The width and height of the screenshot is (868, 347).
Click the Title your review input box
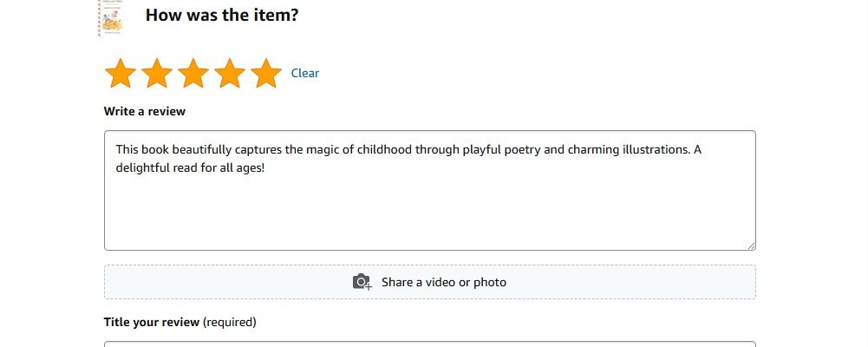coord(429,344)
